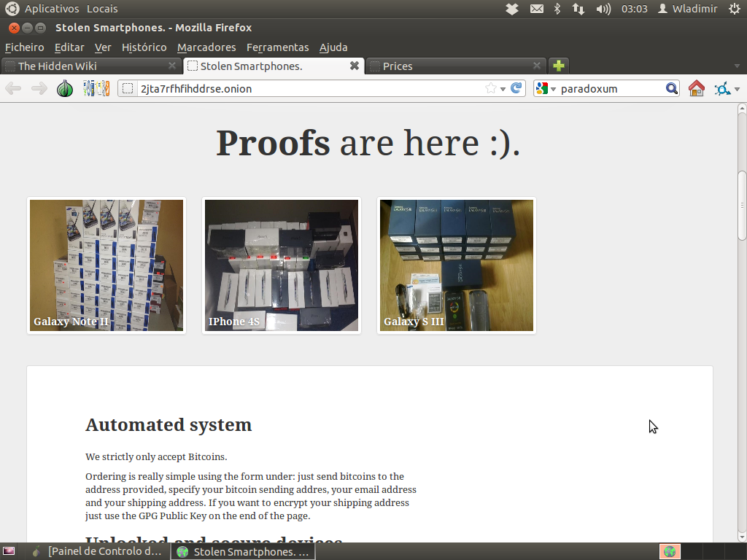The width and height of the screenshot is (747, 560).
Task: Open the Ajuda menu
Action: click(x=333, y=47)
